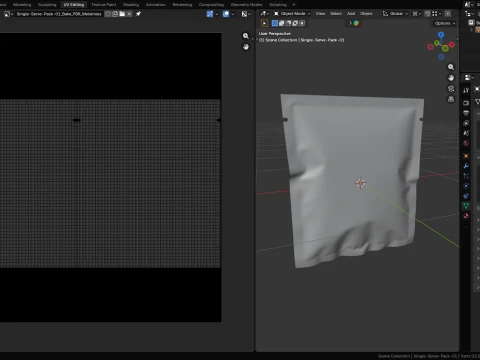
Task: Open the Rendering workspace tab
Action: [182, 5]
